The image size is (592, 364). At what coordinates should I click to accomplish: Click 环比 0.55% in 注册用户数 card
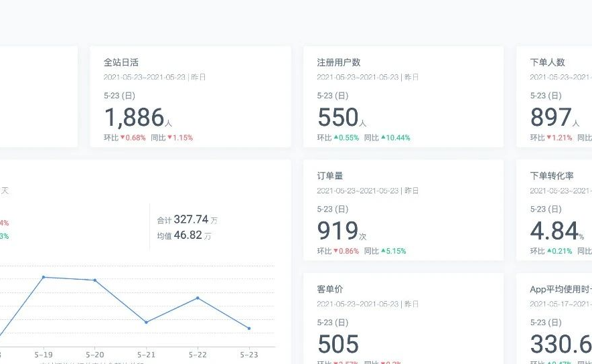tap(338, 138)
